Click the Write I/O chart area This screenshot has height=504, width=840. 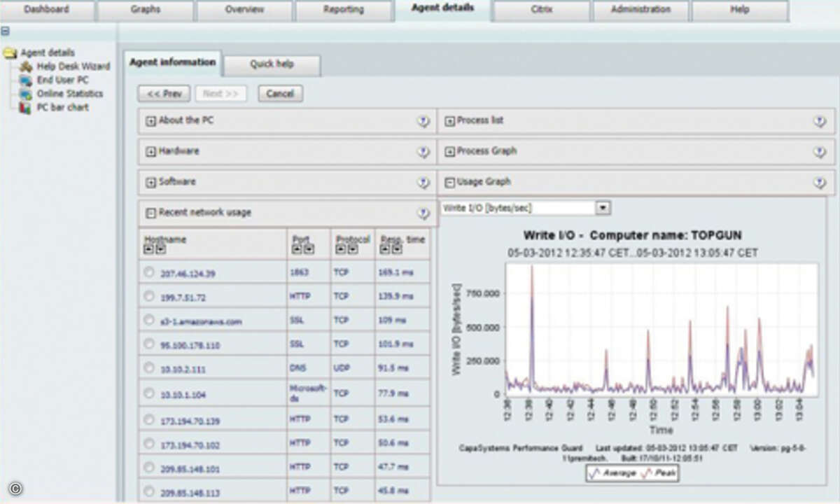pos(661,329)
